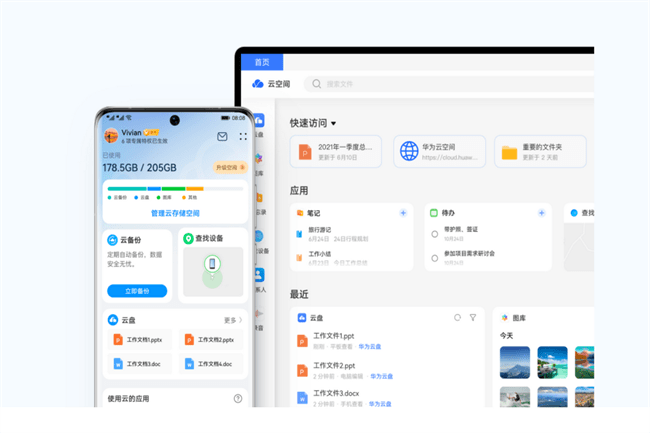The width and height of the screenshot is (650, 433).
Task: Mark 参加项目需求研讨会 as done
Action: pos(434,256)
